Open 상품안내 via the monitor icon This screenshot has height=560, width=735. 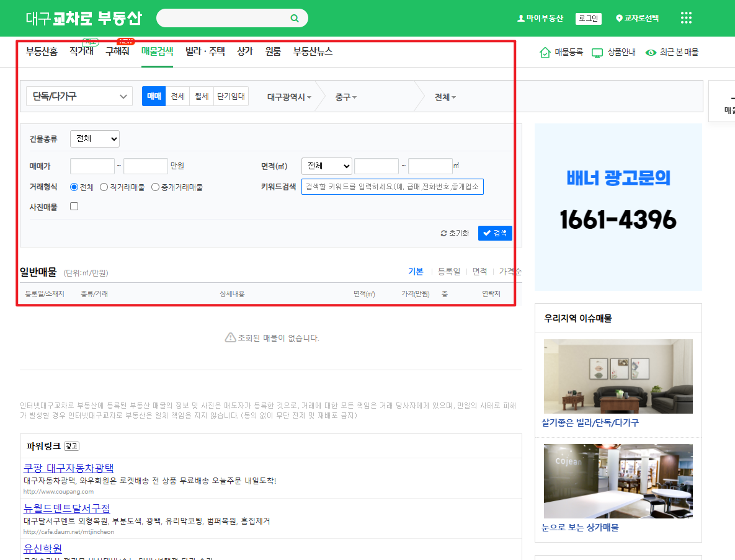[x=597, y=53]
